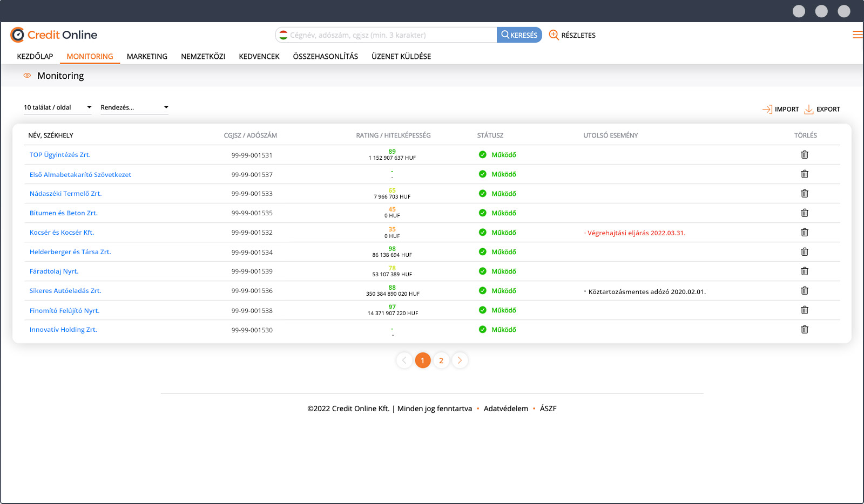
Task: Click the green Működő status check for Fáradtolaj Nyrt.
Action: pos(482,271)
